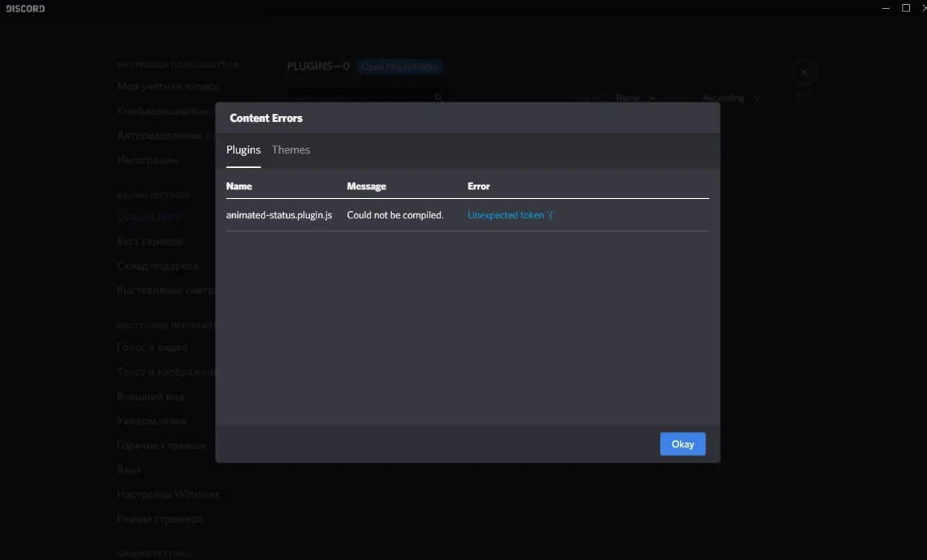
Task: Open Внешний вид settings
Action: 151,396
